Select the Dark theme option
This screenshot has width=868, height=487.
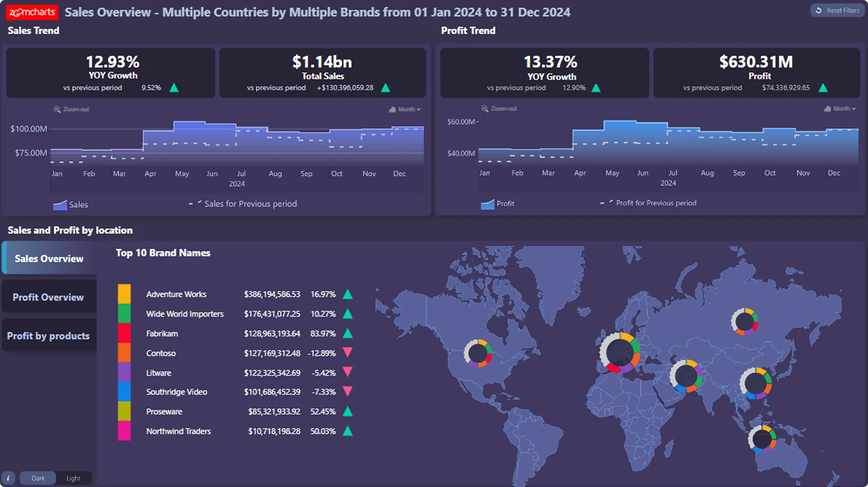click(x=38, y=478)
